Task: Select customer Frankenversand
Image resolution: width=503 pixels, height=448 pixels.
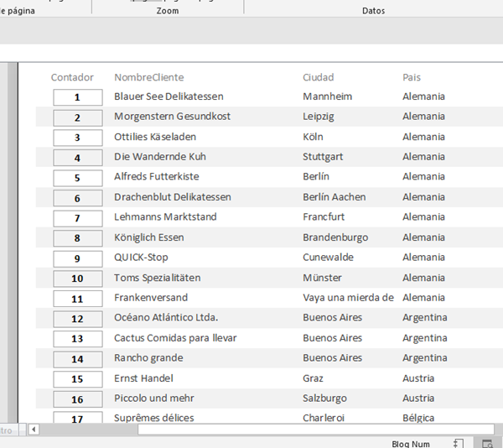Action: point(151,298)
